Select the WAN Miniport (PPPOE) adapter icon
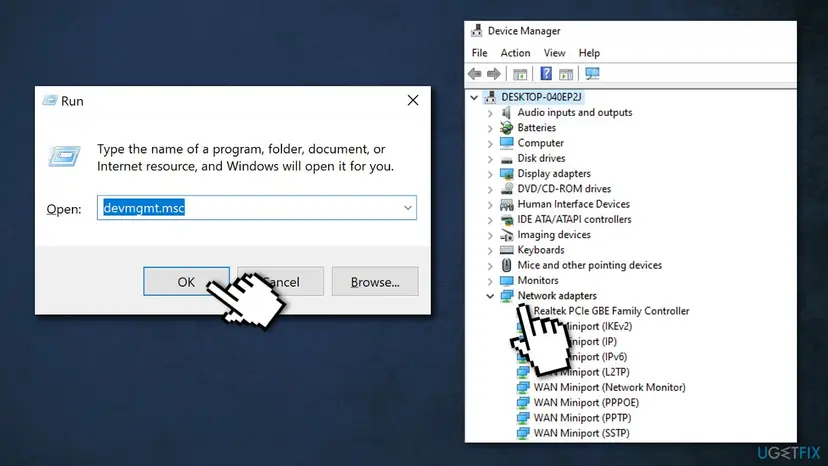Image resolution: width=828 pixels, height=466 pixels. click(523, 403)
